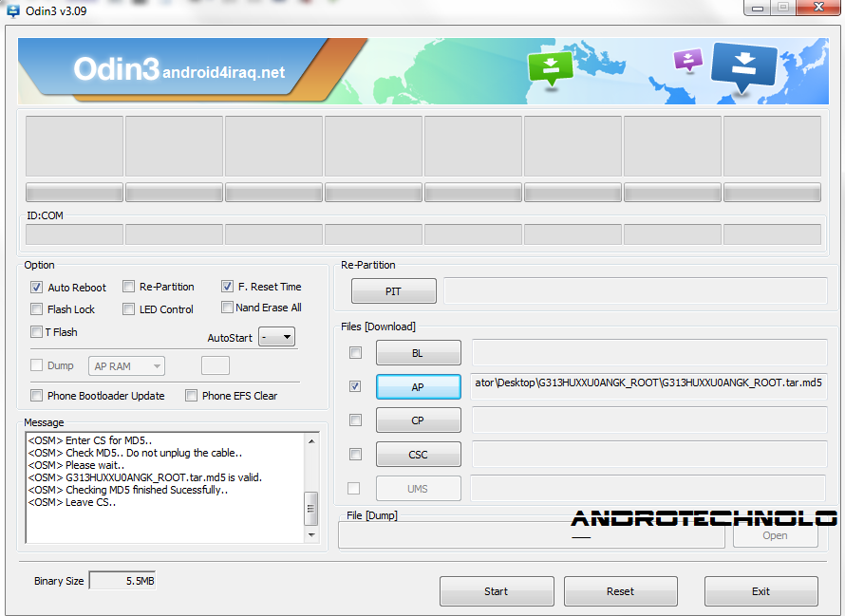This screenshot has height=616, width=845.
Task: Enable the Re-Partition option
Action: pyautogui.click(x=128, y=287)
